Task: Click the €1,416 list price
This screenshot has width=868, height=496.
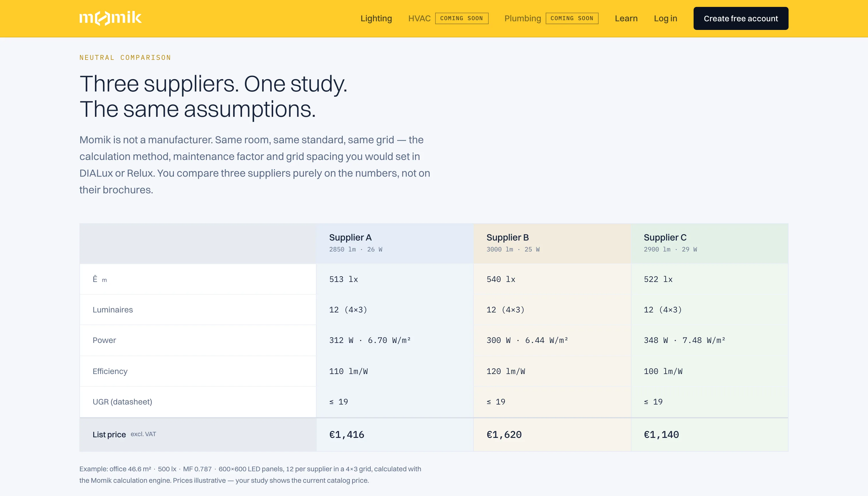Action: 347,435
